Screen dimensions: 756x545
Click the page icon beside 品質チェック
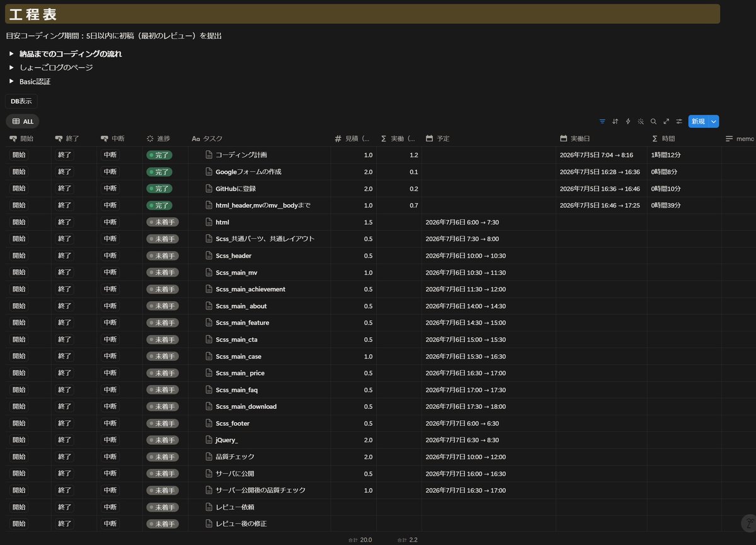(210, 457)
